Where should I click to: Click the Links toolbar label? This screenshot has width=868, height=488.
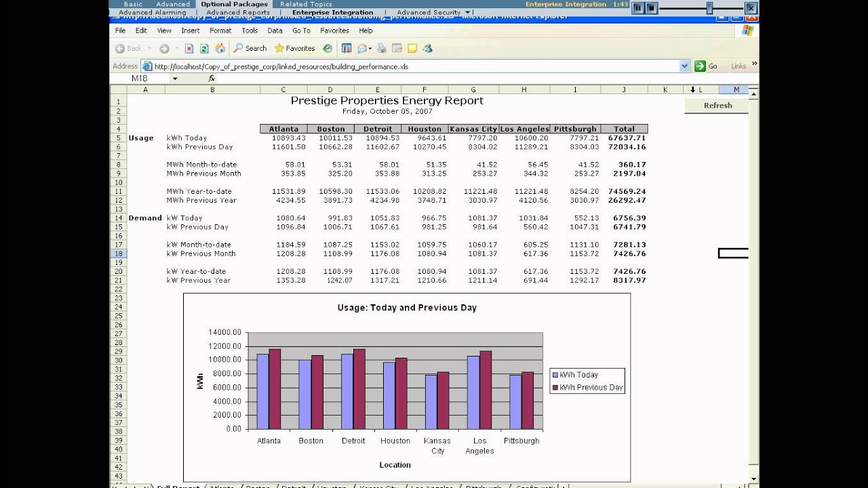click(738, 66)
